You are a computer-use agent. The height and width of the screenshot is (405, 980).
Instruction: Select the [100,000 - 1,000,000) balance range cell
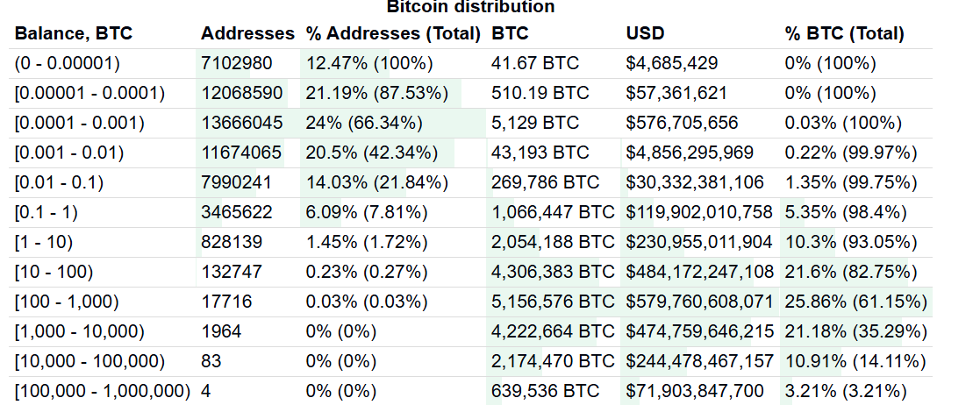click(103, 391)
